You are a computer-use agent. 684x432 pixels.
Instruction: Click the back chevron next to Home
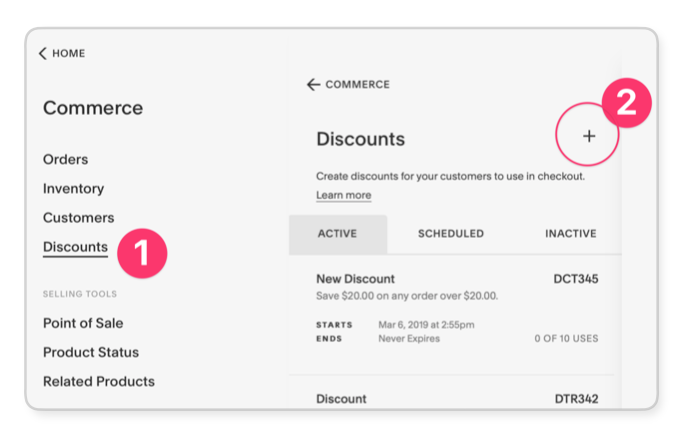pyautogui.click(x=43, y=53)
